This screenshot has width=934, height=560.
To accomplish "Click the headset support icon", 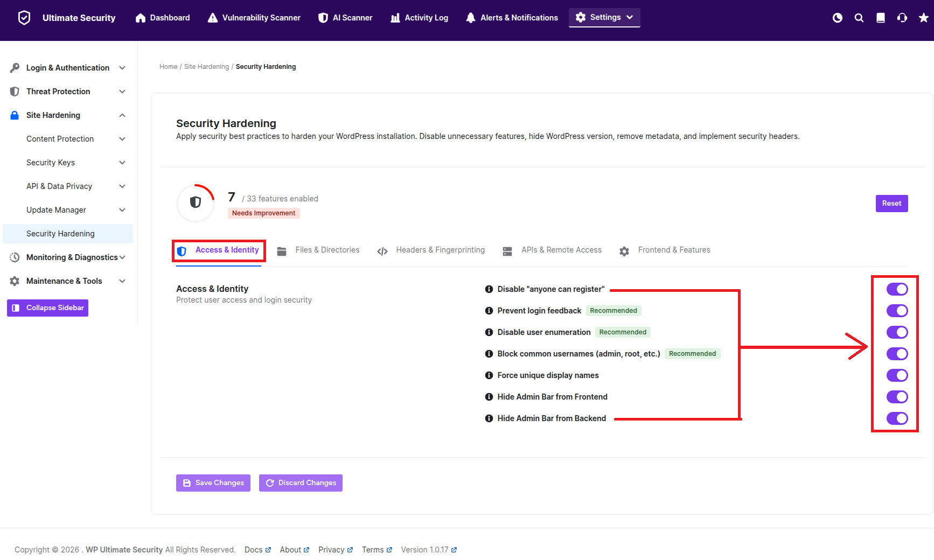I will (902, 18).
